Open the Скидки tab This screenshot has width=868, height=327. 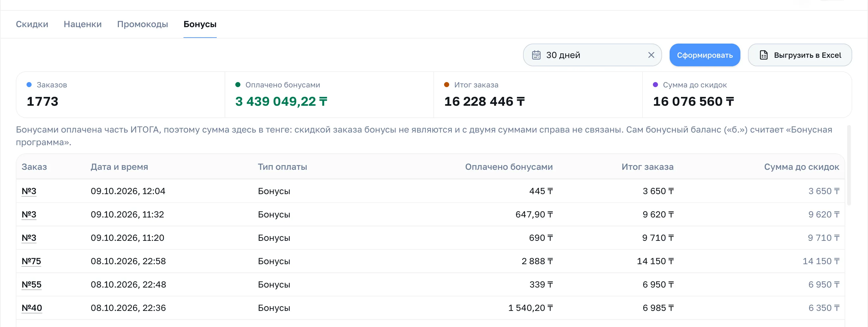pyautogui.click(x=32, y=24)
